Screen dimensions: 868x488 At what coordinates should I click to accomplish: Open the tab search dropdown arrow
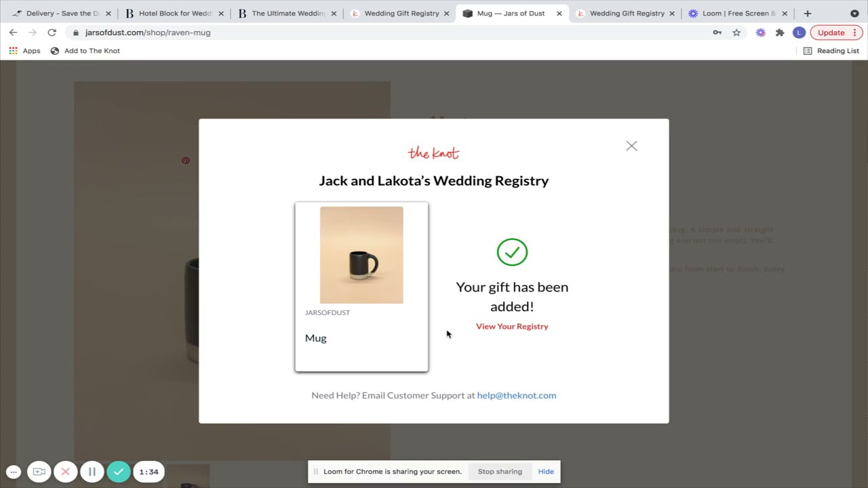coord(854,14)
